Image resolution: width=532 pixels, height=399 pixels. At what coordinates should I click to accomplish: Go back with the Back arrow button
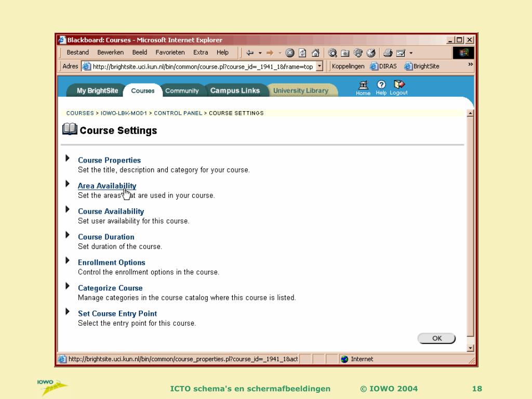click(250, 53)
